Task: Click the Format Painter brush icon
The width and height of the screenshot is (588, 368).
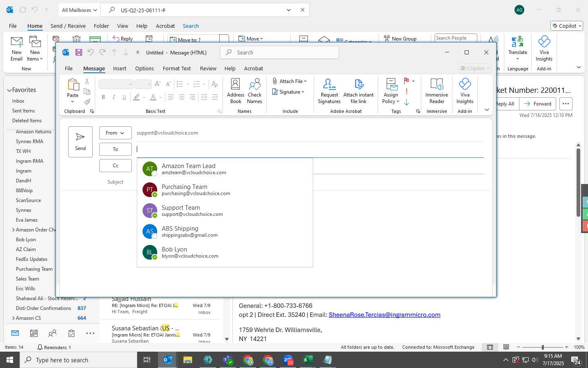Action: 87,102
